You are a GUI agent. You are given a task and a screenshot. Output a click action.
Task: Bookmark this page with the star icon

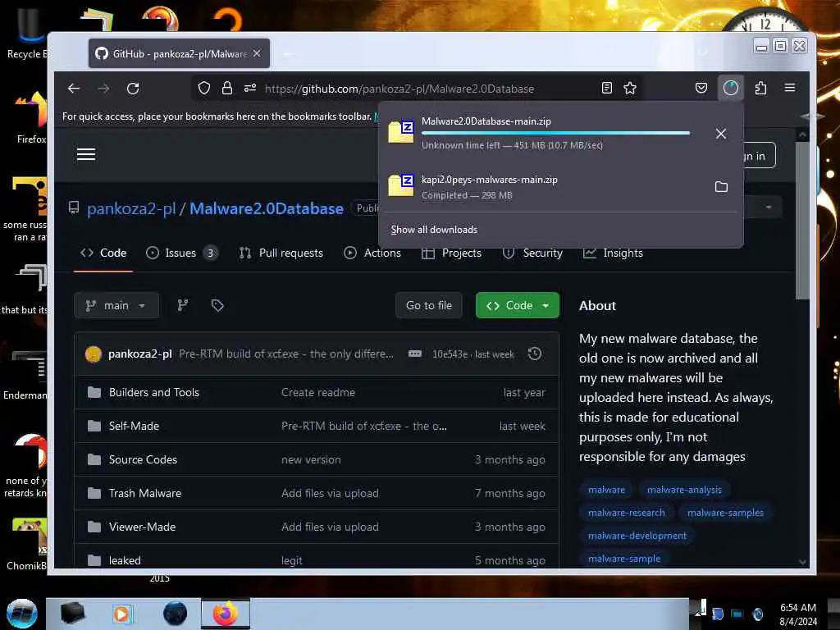click(x=630, y=89)
